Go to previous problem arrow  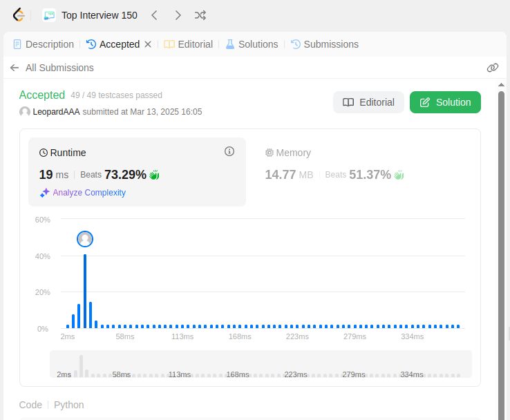pos(155,15)
